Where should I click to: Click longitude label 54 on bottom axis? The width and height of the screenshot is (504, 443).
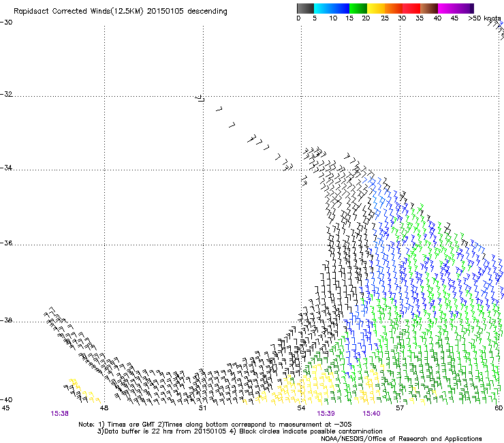(x=301, y=408)
